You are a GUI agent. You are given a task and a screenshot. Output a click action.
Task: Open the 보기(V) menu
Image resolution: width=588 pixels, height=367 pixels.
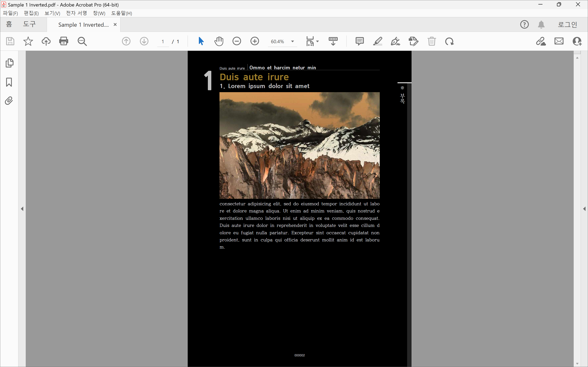[x=52, y=13]
